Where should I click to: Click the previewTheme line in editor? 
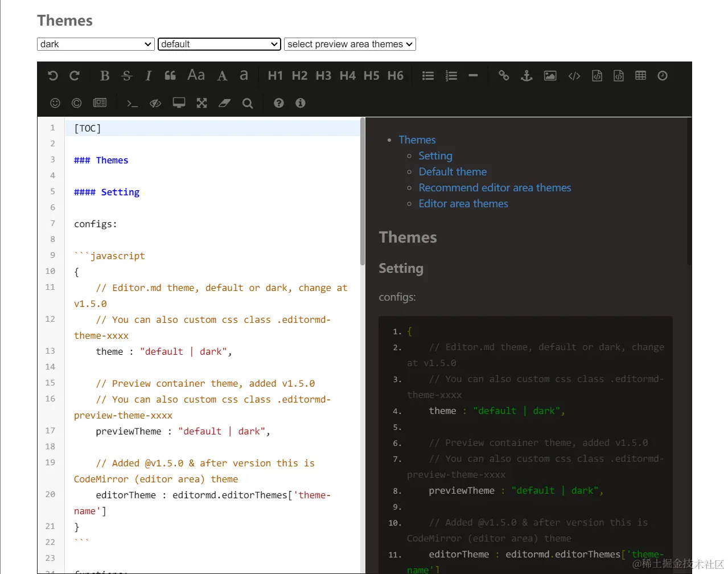tap(183, 431)
